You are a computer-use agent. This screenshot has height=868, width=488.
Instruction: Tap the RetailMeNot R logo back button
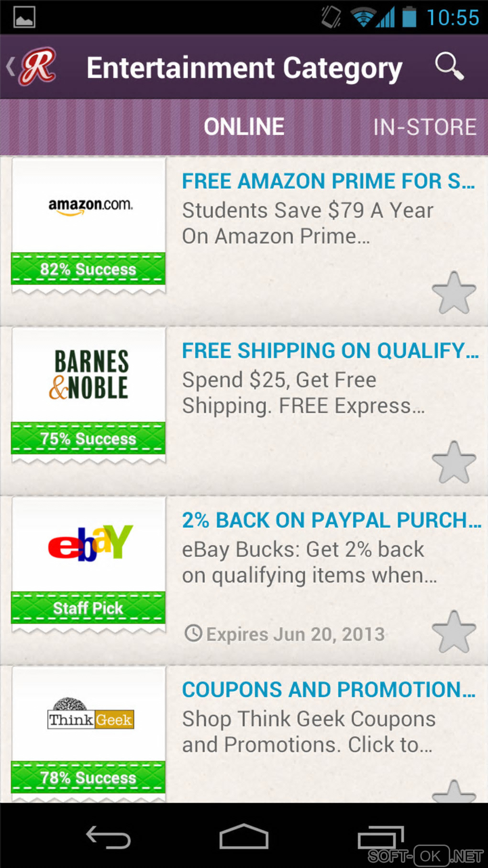pos(32,67)
